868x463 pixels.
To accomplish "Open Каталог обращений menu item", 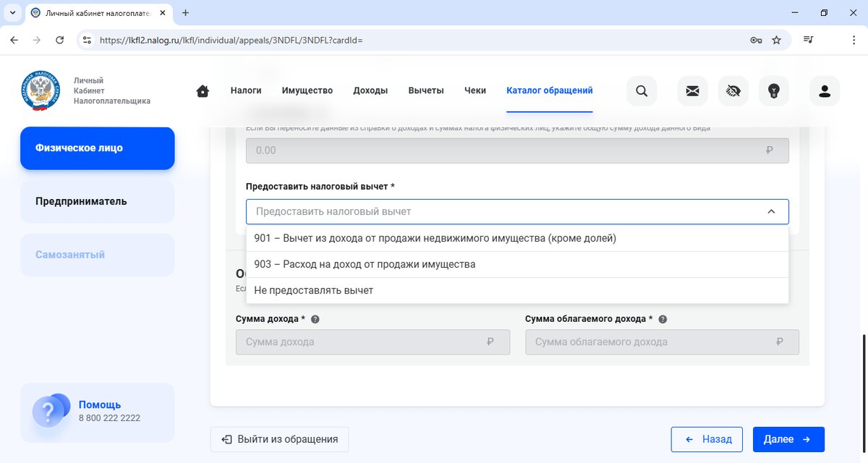I will [x=550, y=90].
